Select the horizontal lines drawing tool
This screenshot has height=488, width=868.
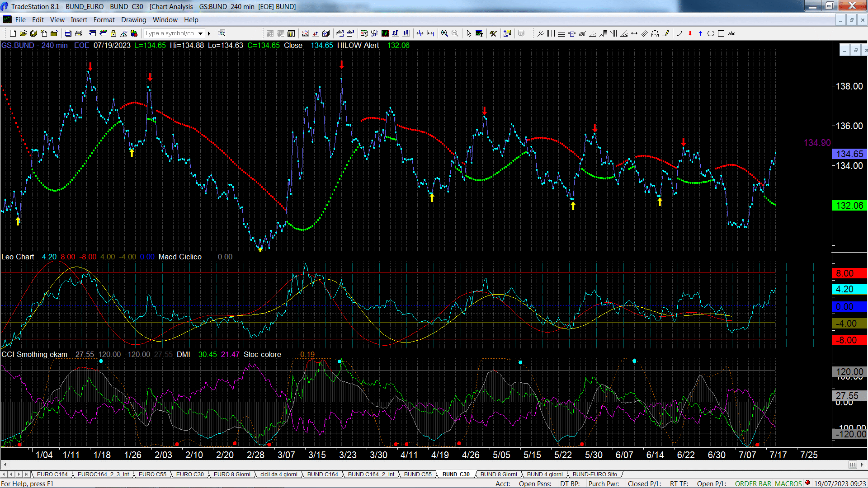(x=561, y=33)
